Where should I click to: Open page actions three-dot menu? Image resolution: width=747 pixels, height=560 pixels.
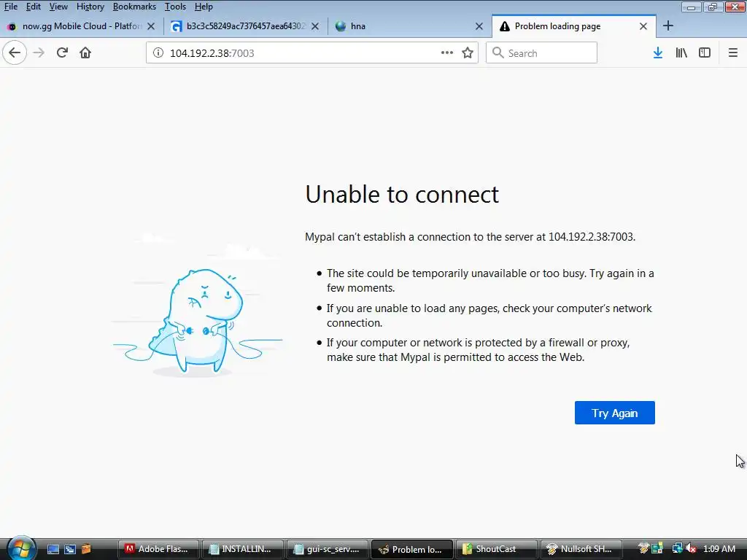(447, 52)
